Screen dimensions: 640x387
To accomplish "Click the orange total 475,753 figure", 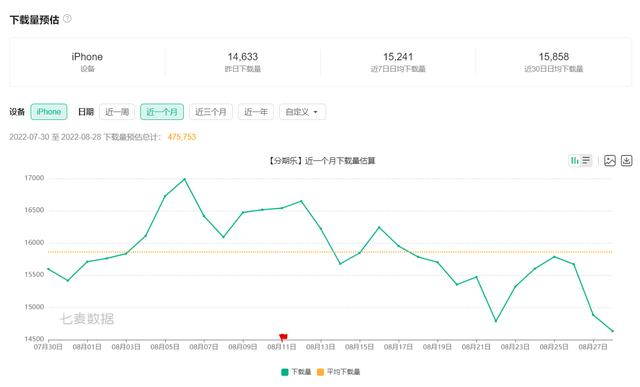I will (182, 137).
